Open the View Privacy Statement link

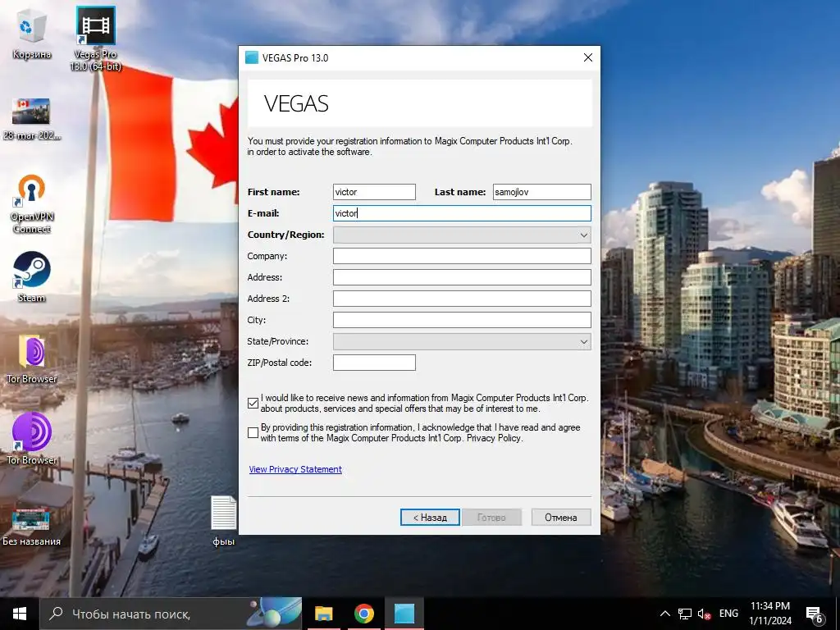295,469
